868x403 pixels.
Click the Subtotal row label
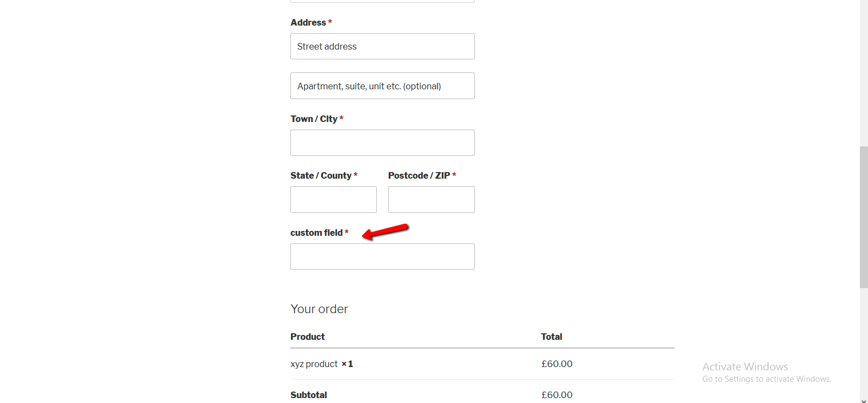(x=309, y=395)
